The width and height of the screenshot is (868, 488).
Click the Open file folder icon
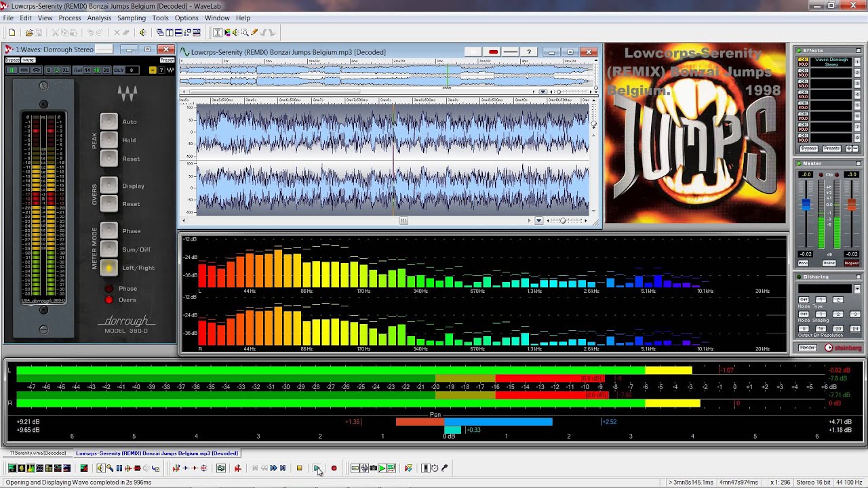point(29,33)
